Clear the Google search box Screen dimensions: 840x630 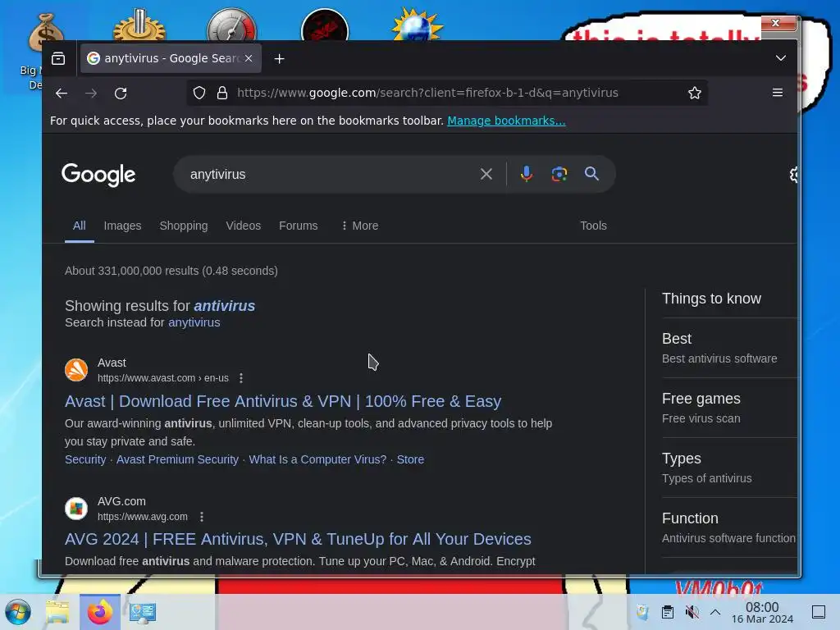click(486, 174)
